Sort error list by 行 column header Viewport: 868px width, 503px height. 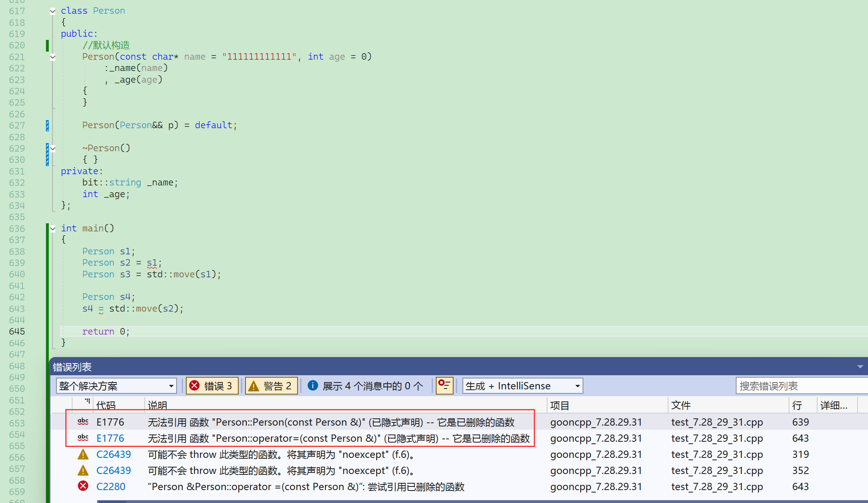click(797, 405)
